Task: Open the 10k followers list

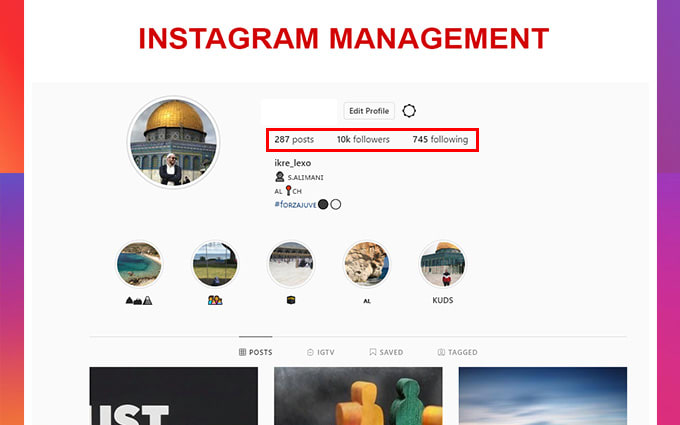Action: click(363, 140)
